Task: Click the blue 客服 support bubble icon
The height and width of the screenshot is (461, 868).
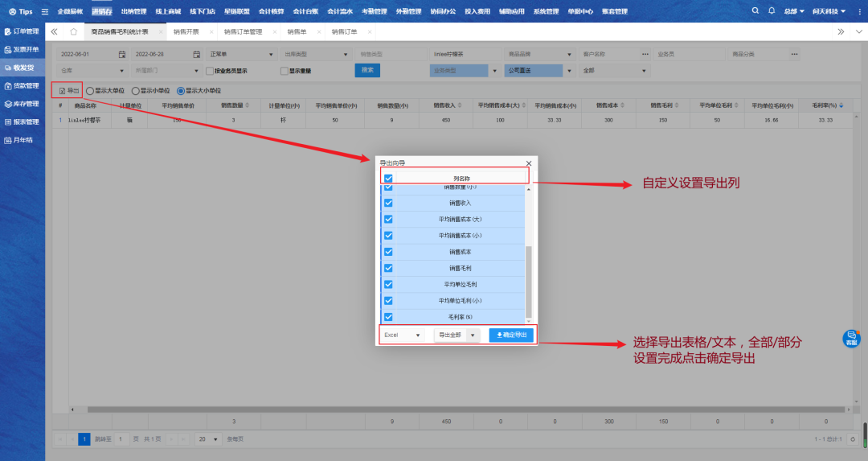Action: pyautogui.click(x=850, y=339)
